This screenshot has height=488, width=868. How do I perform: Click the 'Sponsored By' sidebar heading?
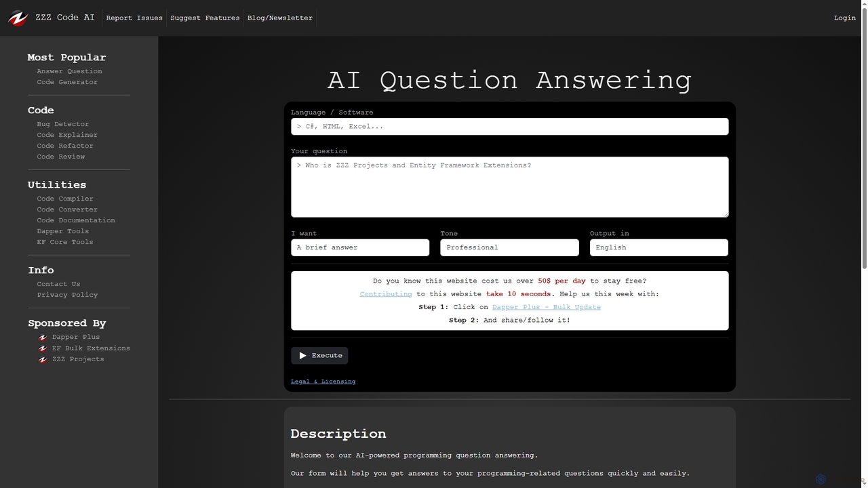click(x=67, y=323)
